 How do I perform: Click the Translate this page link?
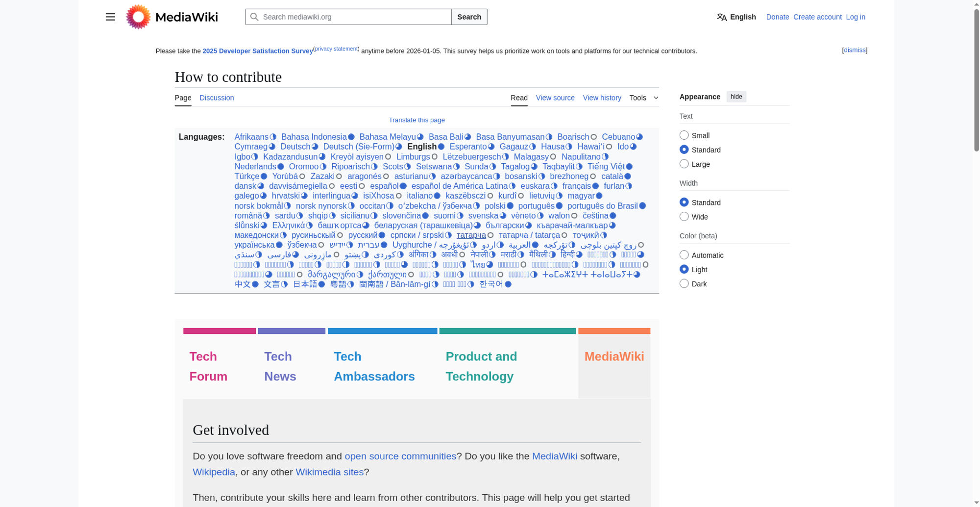[x=416, y=120]
